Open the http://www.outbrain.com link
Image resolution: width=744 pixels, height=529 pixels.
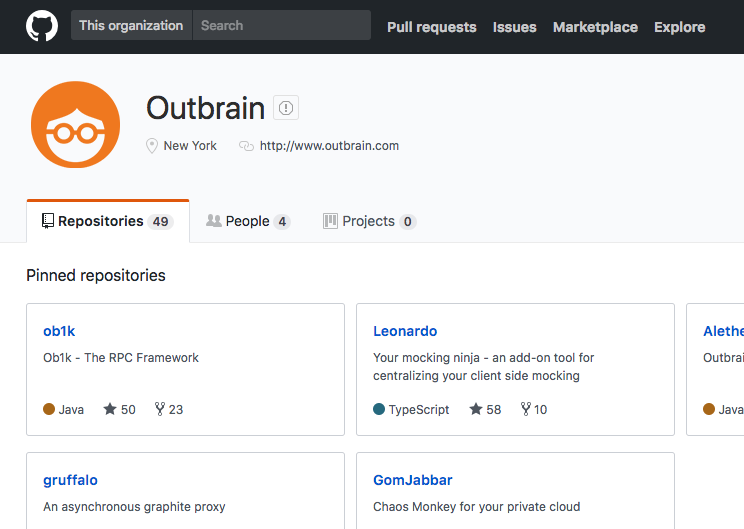pos(329,146)
